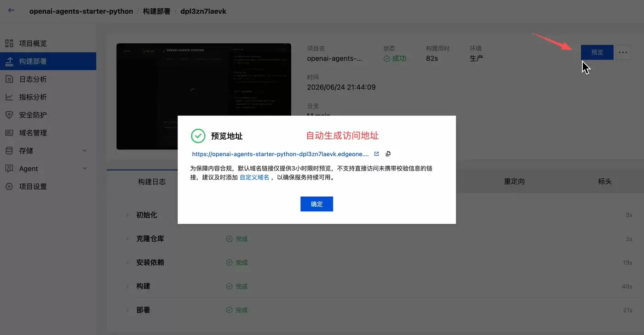Viewport: 644px width, 335px height.
Task: Click the 19s duration of 安装依赖
Action: point(627,262)
